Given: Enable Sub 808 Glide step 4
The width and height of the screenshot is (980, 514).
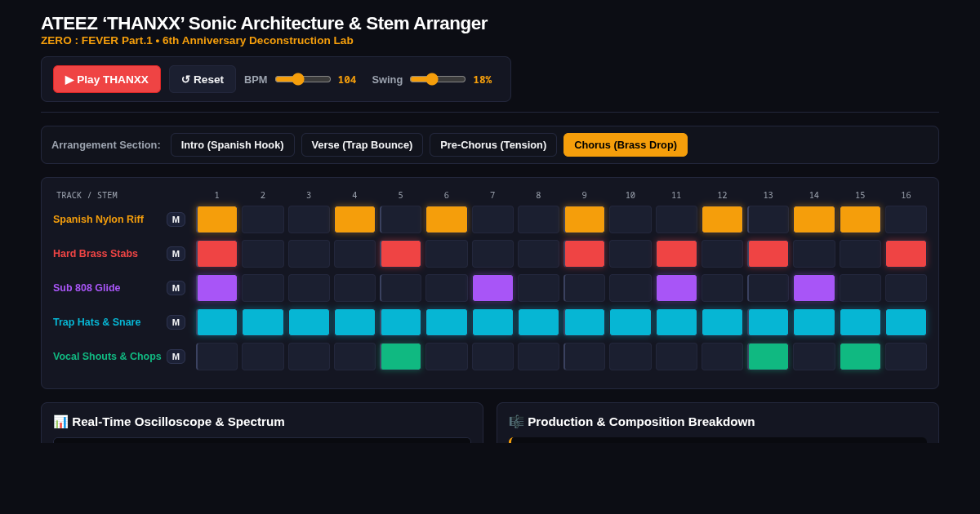Looking at the screenshot, I should tap(354, 288).
